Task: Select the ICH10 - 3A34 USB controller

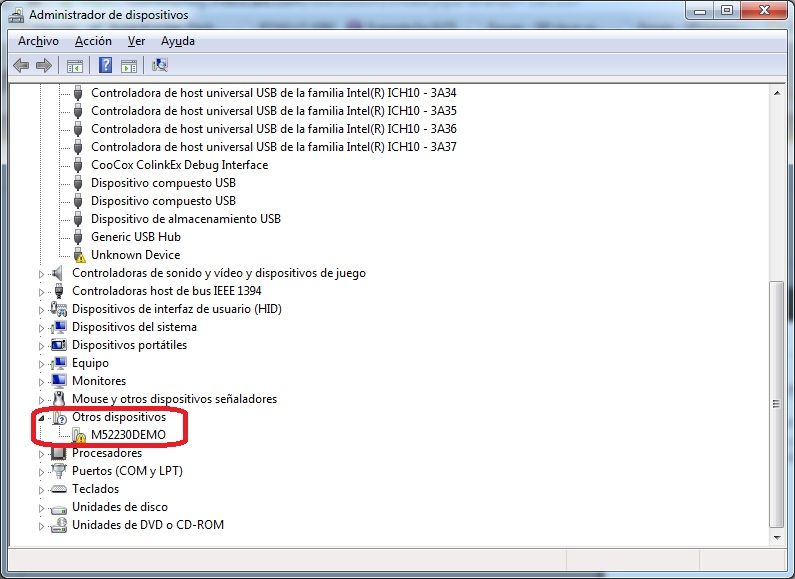Action: point(274,93)
